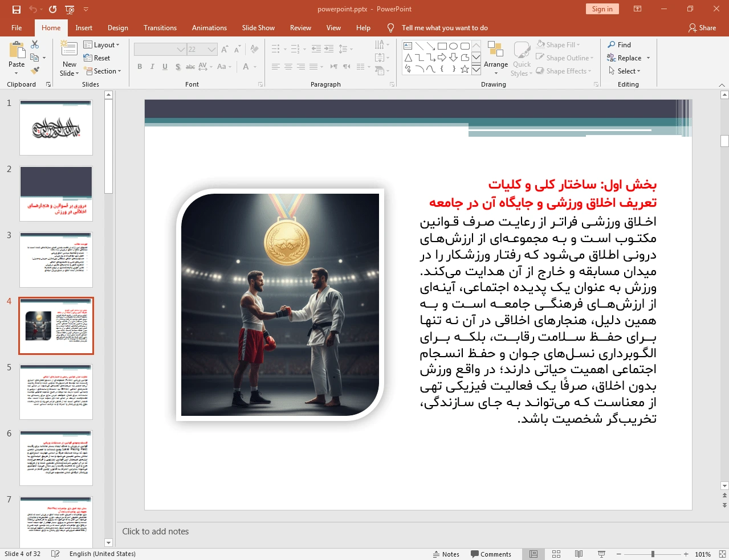Click Decrease Font Size icon
Screen dimensions: 729x560
tap(237, 50)
